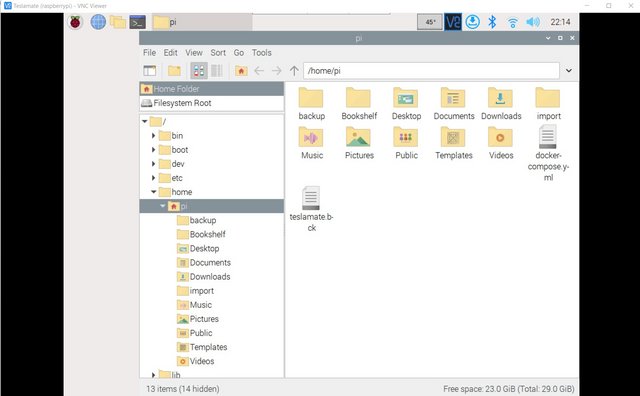Launch the web browser globe icon
The width and height of the screenshot is (640, 396).
tap(98, 22)
